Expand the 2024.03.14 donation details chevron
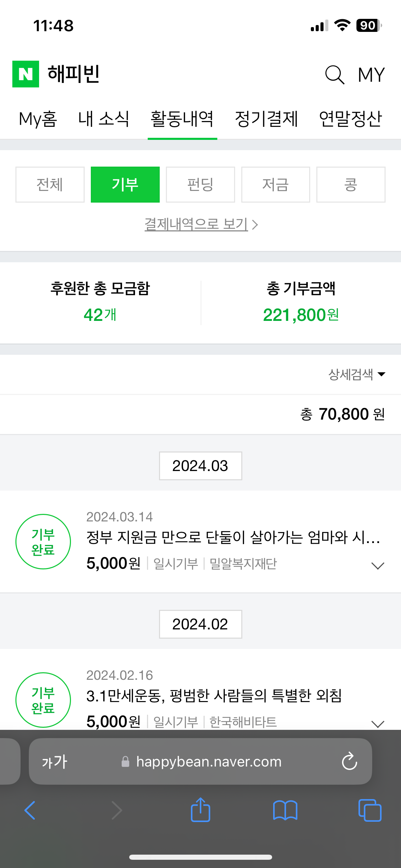This screenshot has width=401, height=868. 378,566
